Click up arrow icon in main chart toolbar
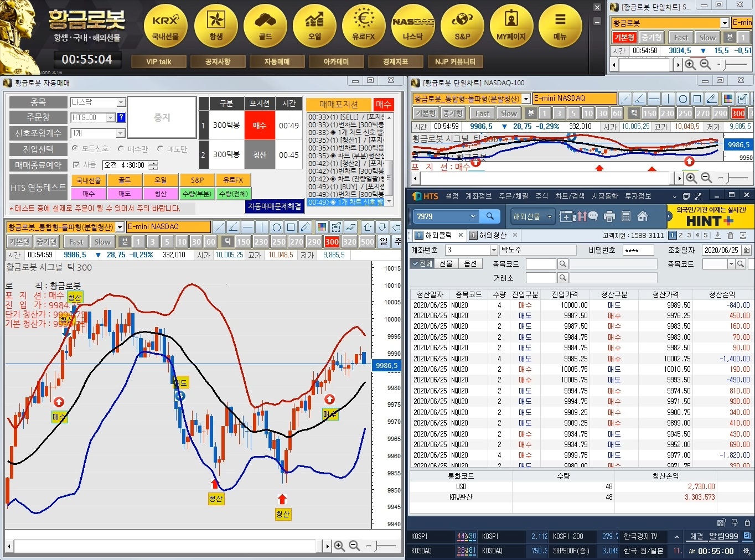Viewport: 755px width, 560px height. coord(368,227)
